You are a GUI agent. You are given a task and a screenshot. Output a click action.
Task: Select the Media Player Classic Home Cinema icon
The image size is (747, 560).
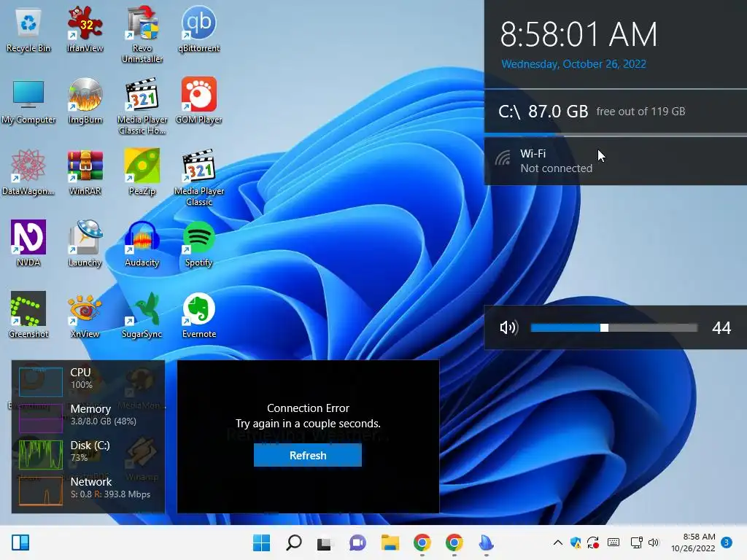coord(142,106)
